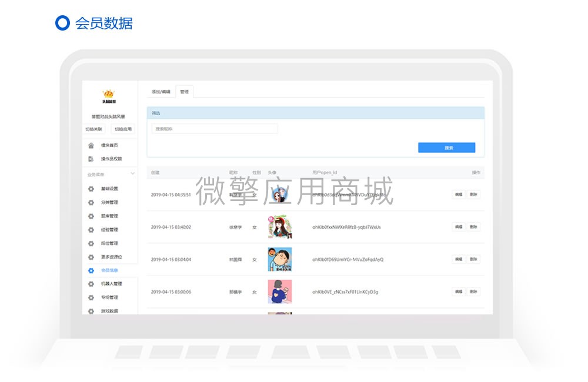Click the 专场管理 gear icon

pyautogui.click(x=91, y=297)
